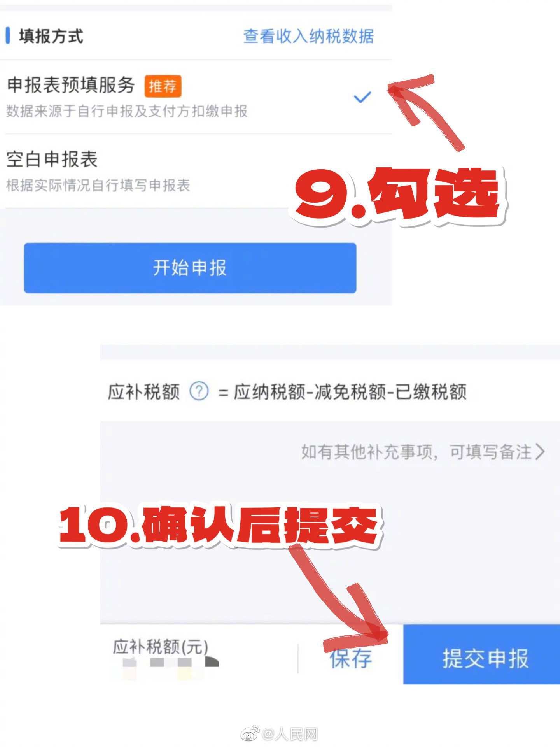Screen dimensions: 560x747
Task: Open 查看收入纳税数据 at top right
Action: point(308,36)
